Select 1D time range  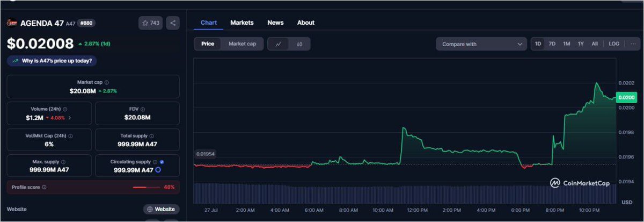click(x=538, y=44)
